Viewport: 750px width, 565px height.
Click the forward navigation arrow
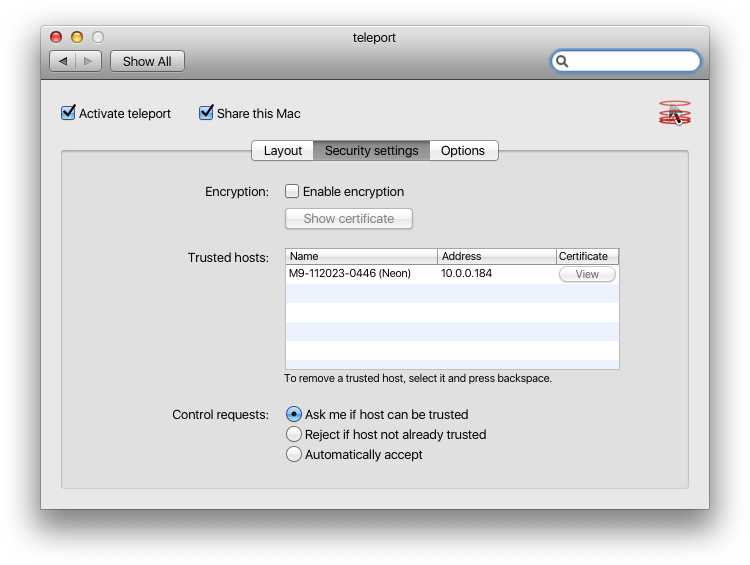tap(89, 61)
